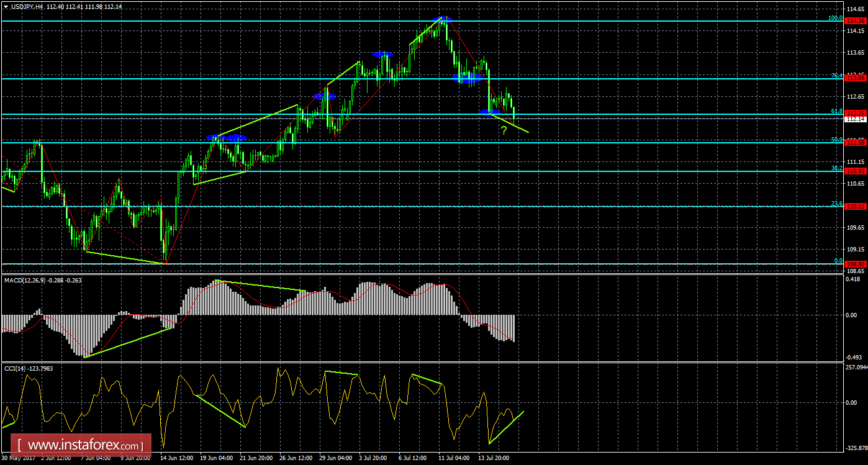
Task: Click the 14 Jun 12:00 time axis label
Action: [x=176, y=458]
